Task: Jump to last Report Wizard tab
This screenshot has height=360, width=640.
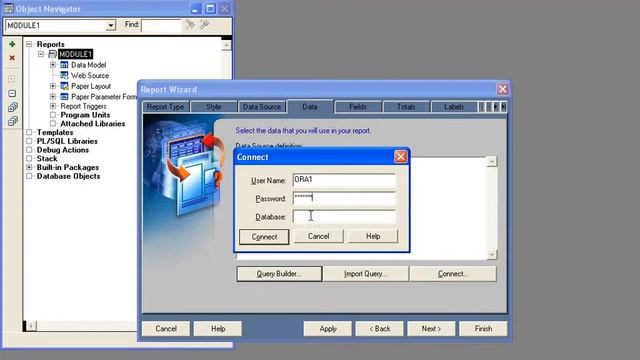Action: (504, 107)
